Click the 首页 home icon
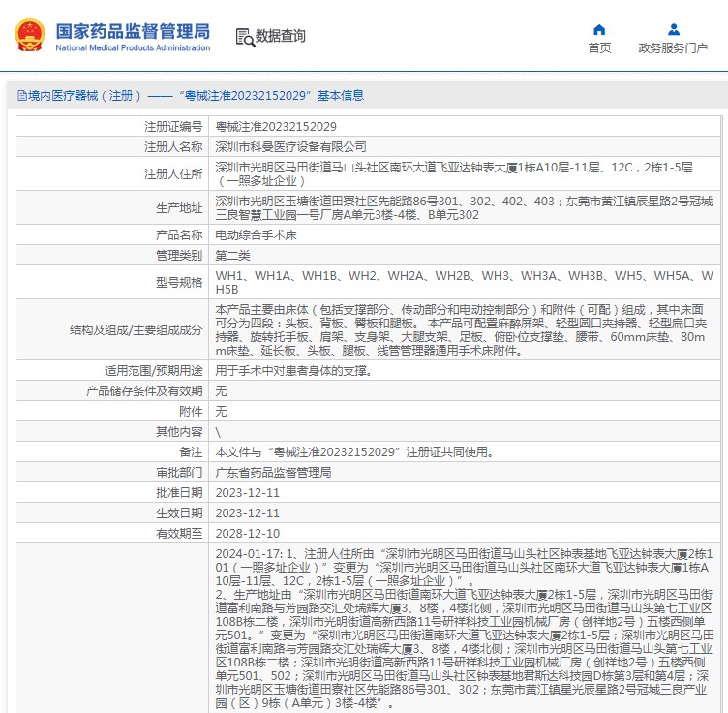 coord(599,30)
